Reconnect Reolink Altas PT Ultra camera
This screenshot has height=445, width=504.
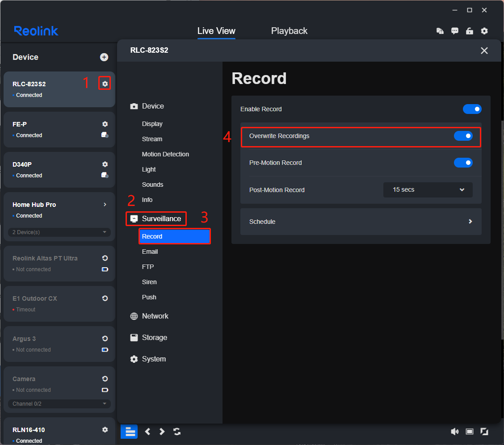tap(105, 258)
